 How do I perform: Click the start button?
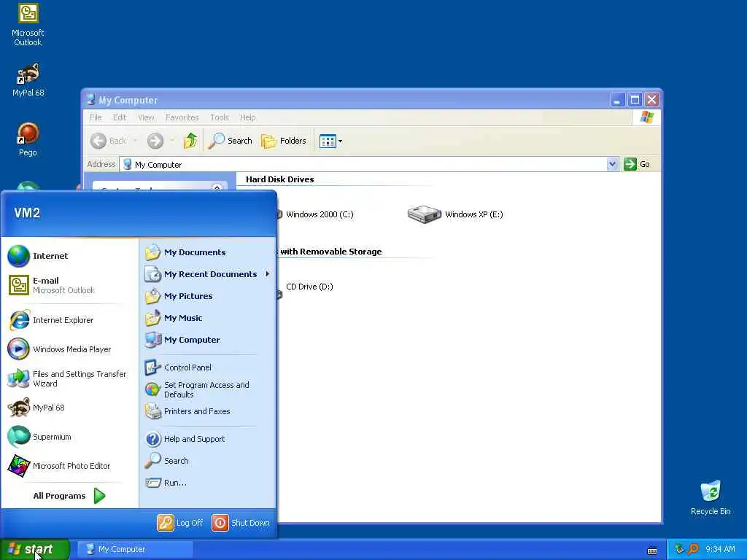tap(34, 549)
